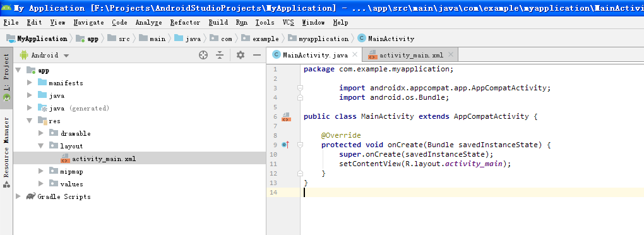The image size is (644, 235).
Task: Open the Run menu
Action: tap(241, 23)
